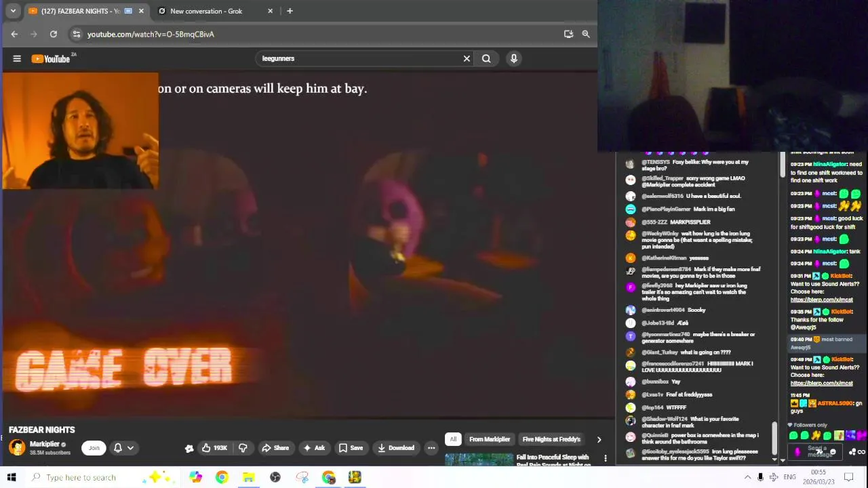The width and height of the screenshot is (868, 488).
Task: Join the Markiplier channel membership
Action: click(94, 448)
